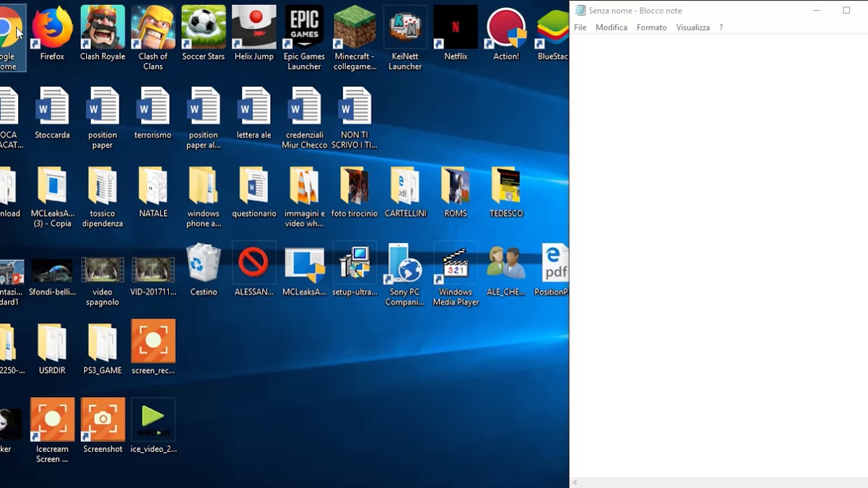Select the MCLeaksA (3) - Copia folder

52,197
